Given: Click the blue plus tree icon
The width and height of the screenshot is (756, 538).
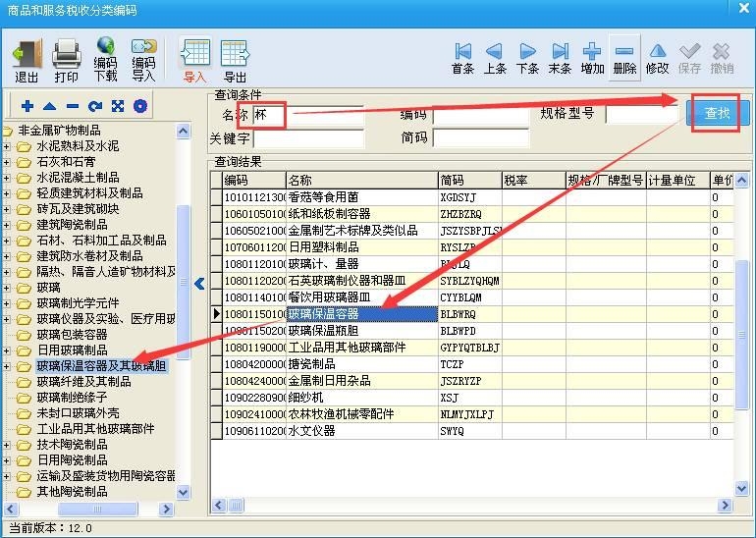Looking at the screenshot, I should pyautogui.click(x=27, y=106).
